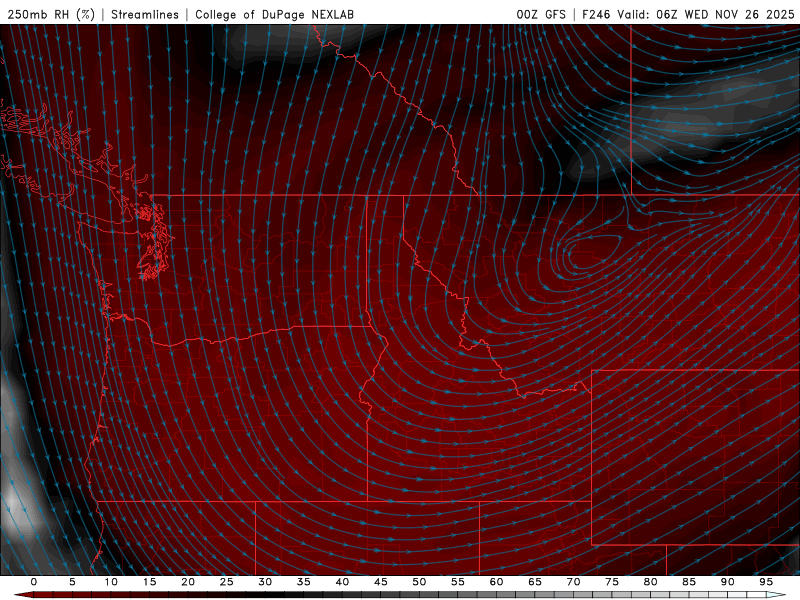Viewport: 800px width, 600px height.
Task: Click the "Streamlines" label in header
Action: coord(145,14)
